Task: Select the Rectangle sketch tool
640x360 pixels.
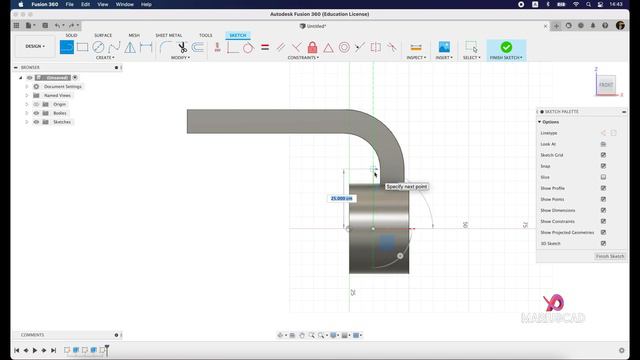Action: pyautogui.click(x=82, y=47)
